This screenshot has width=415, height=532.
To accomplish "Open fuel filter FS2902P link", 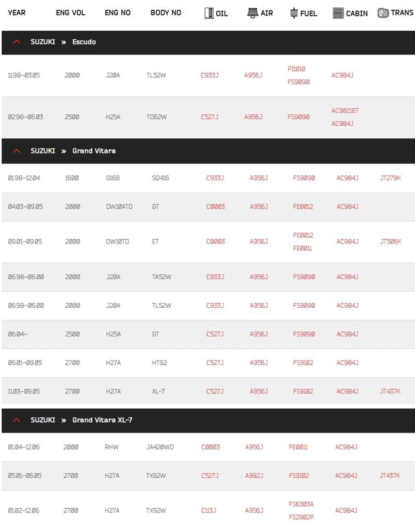I will click(301, 517).
